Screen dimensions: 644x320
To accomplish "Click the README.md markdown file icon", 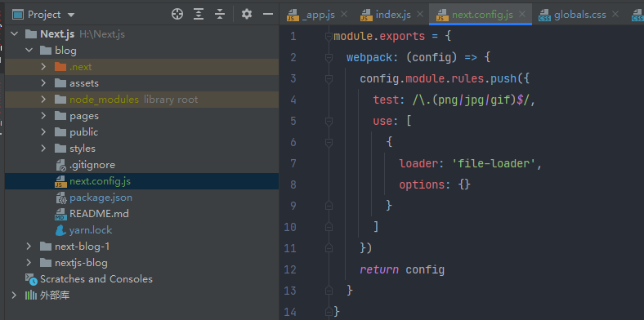I will pos(60,214).
